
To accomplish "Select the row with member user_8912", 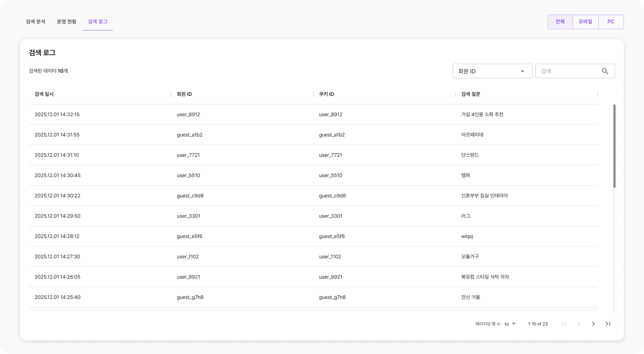I will (x=188, y=115).
